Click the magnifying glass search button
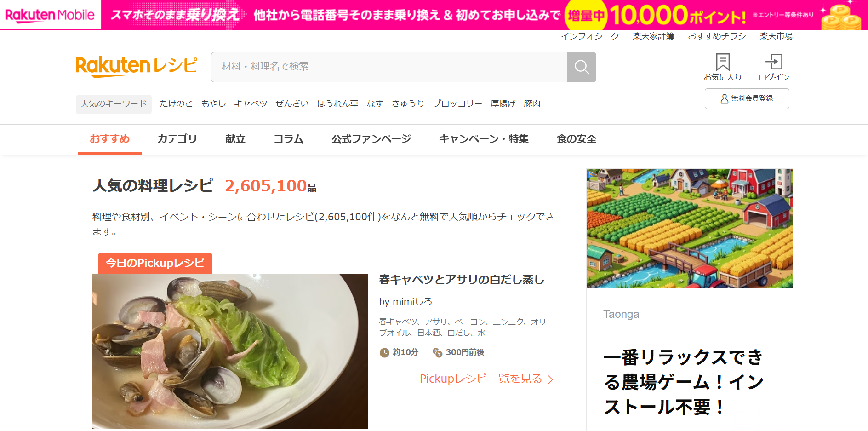 point(582,67)
